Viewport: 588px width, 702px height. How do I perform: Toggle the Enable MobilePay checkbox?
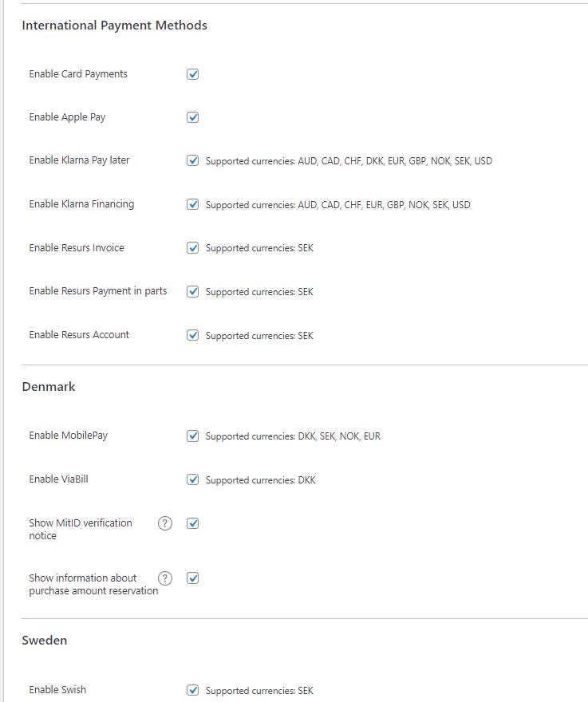click(192, 436)
